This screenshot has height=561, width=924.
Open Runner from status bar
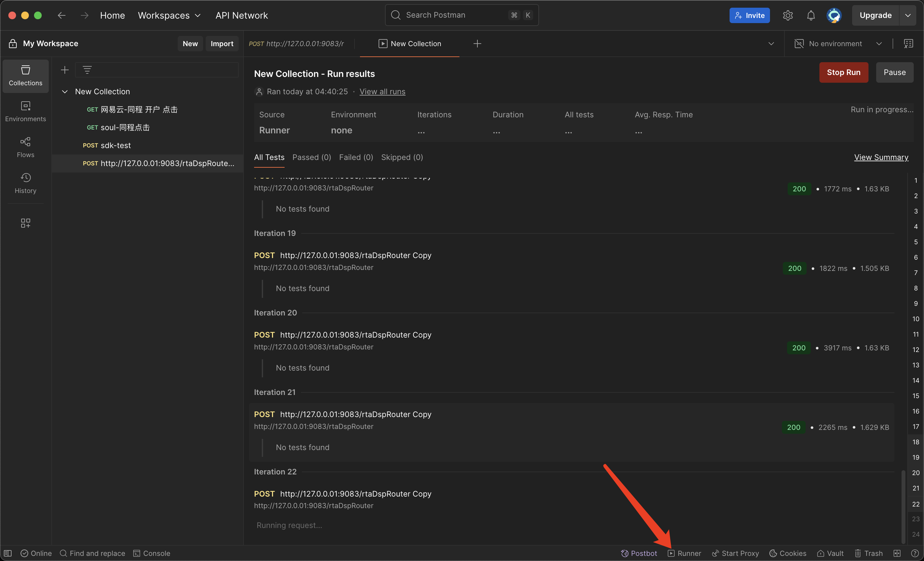(x=684, y=553)
